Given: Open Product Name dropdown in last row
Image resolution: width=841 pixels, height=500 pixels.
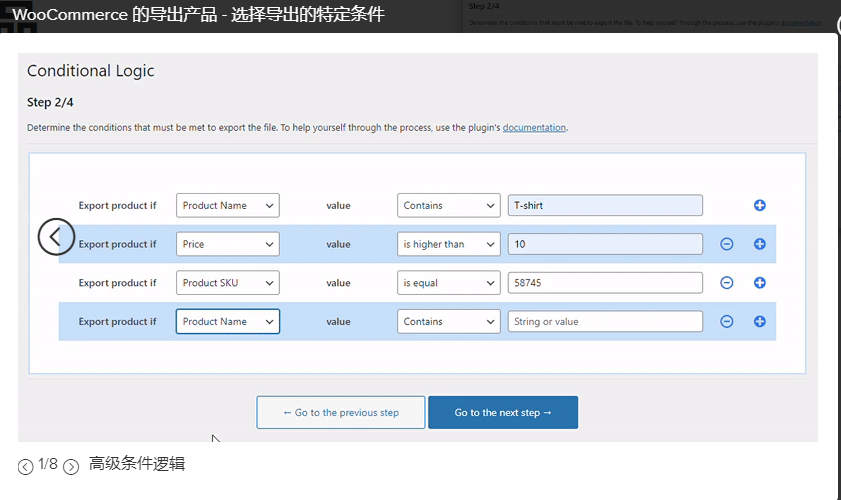Looking at the screenshot, I should coord(227,321).
